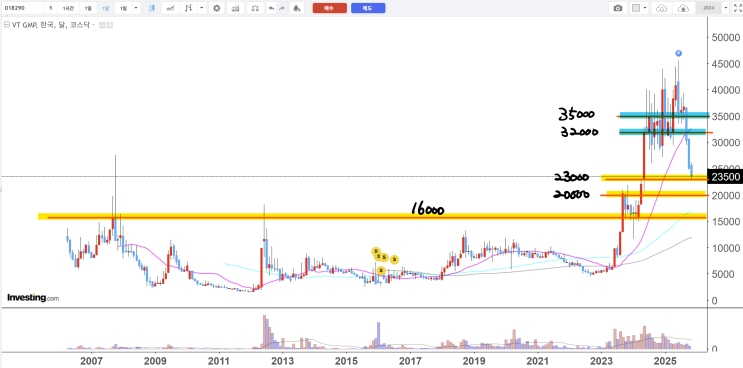Undo the last chart action
This screenshot has height=368, width=743.
click(271, 8)
